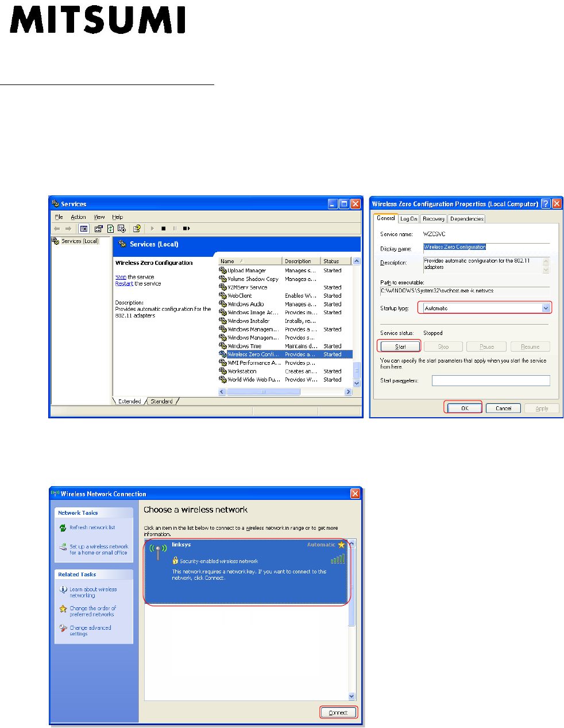This screenshot has height=728, width=564.
Task: Click Change advanced settings link
Action: [x=91, y=631]
